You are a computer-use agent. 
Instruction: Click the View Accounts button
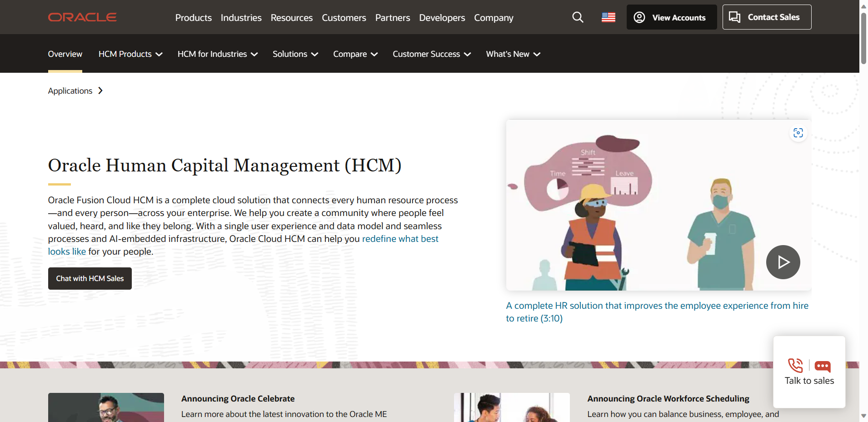tap(672, 17)
